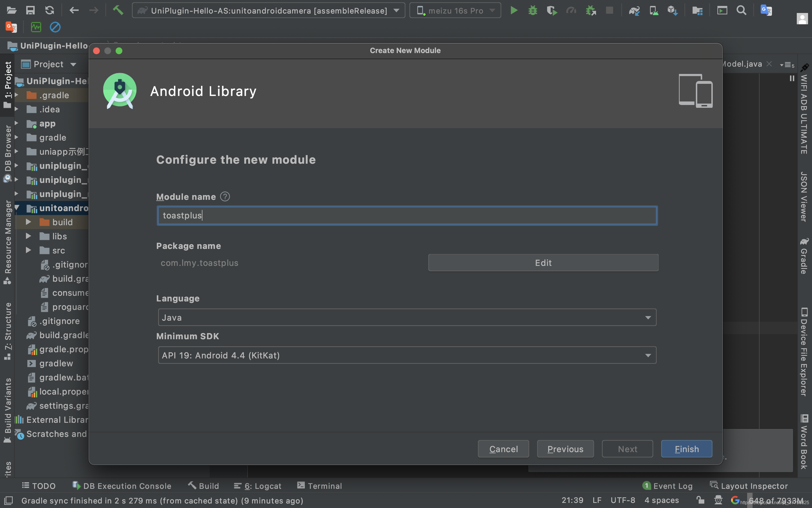Image resolution: width=812 pixels, height=508 pixels.
Task: Select the gradlew file in tree
Action: pyautogui.click(x=50, y=363)
